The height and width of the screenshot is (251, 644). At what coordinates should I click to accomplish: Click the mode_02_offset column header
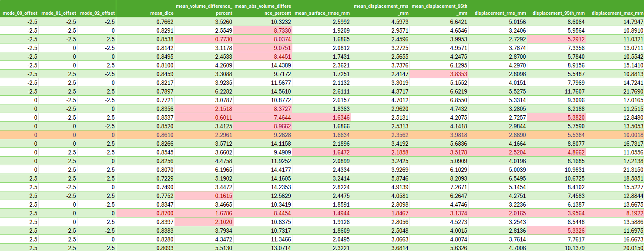[x=97, y=9]
